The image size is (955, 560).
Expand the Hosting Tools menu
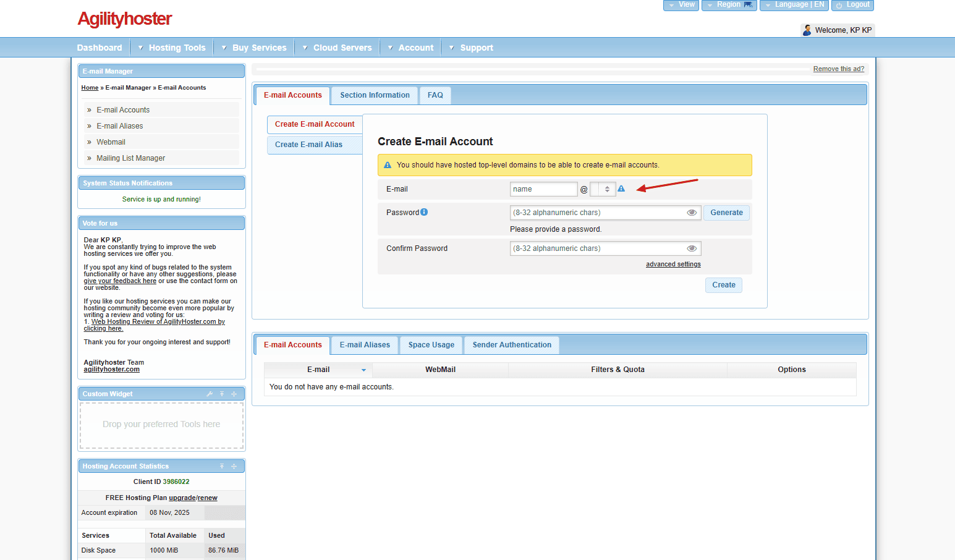172,48
